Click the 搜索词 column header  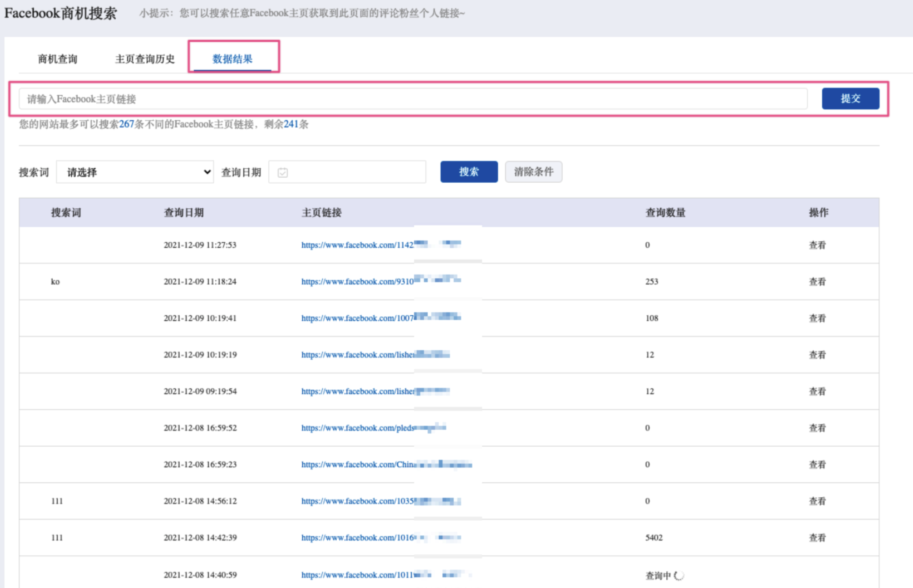coord(66,213)
